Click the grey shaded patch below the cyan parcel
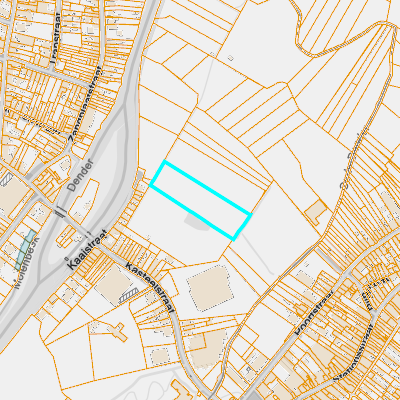The image size is (400, 400). pos(197,222)
